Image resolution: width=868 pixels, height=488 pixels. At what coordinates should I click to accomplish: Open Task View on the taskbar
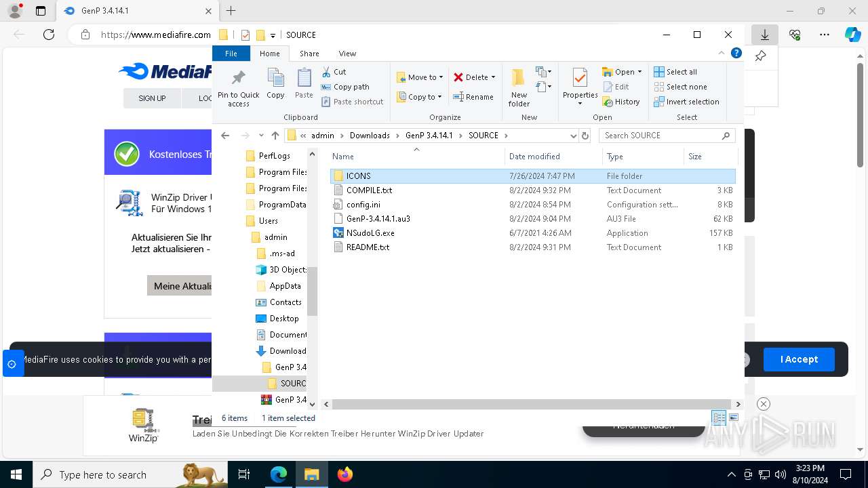pyautogui.click(x=244, y=474)
